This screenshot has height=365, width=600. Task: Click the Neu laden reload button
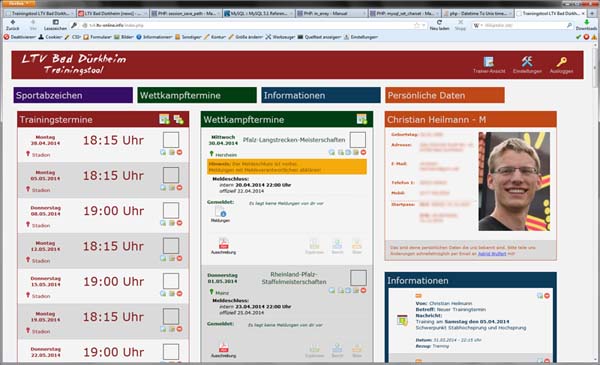coord(439,25)
